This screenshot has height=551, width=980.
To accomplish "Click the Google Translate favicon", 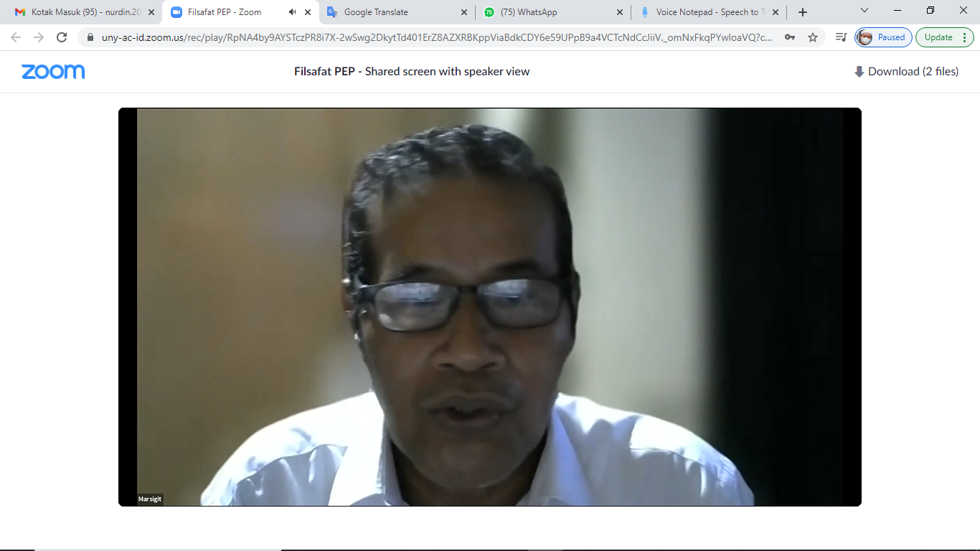I will [332, 12].
